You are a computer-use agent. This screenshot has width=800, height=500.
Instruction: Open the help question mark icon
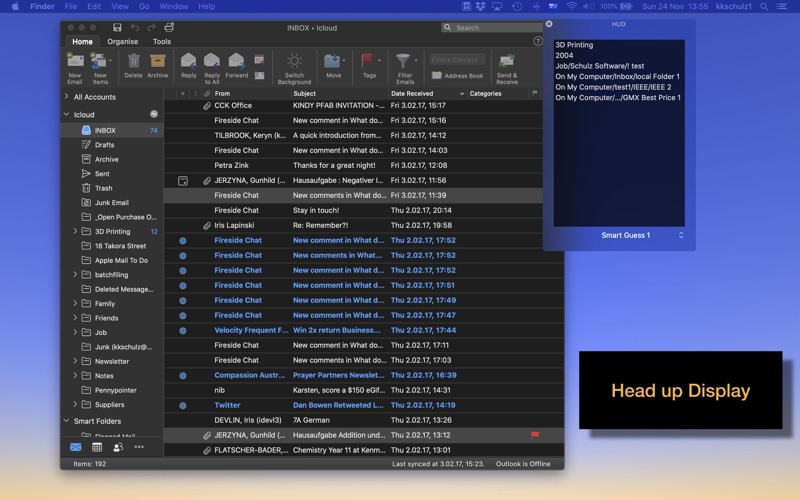538,41
